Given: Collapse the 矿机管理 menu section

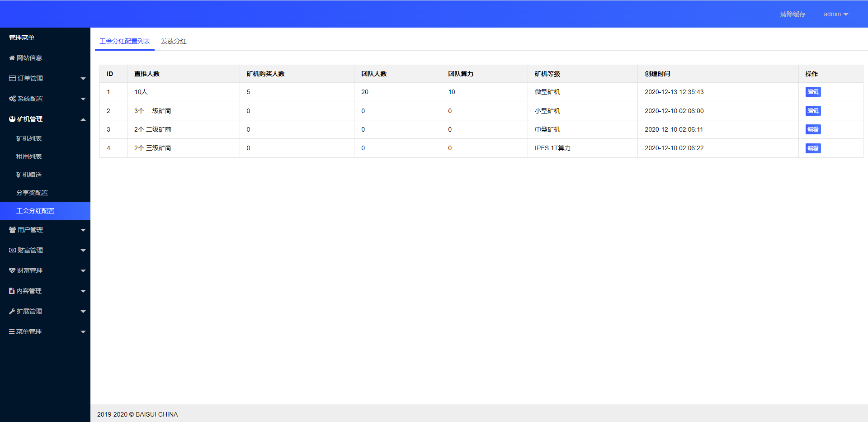Looking at the screenshot, I should pos(45,119).
